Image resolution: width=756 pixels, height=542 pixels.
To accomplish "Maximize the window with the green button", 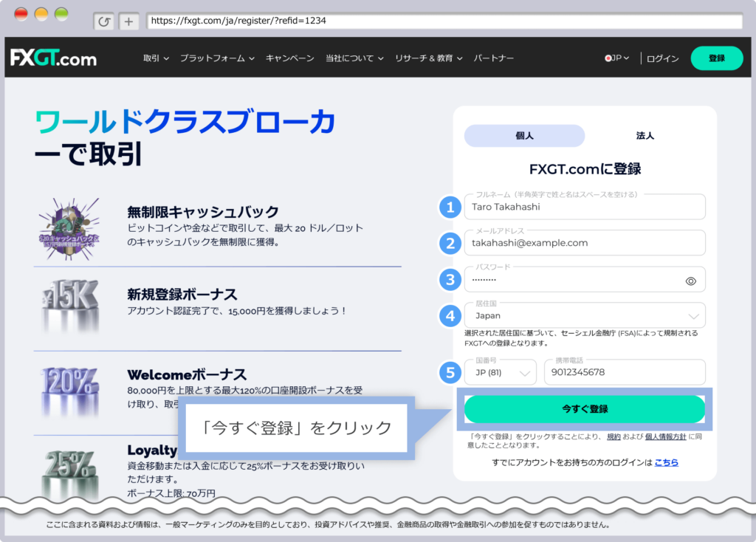I will pos(62,15).
